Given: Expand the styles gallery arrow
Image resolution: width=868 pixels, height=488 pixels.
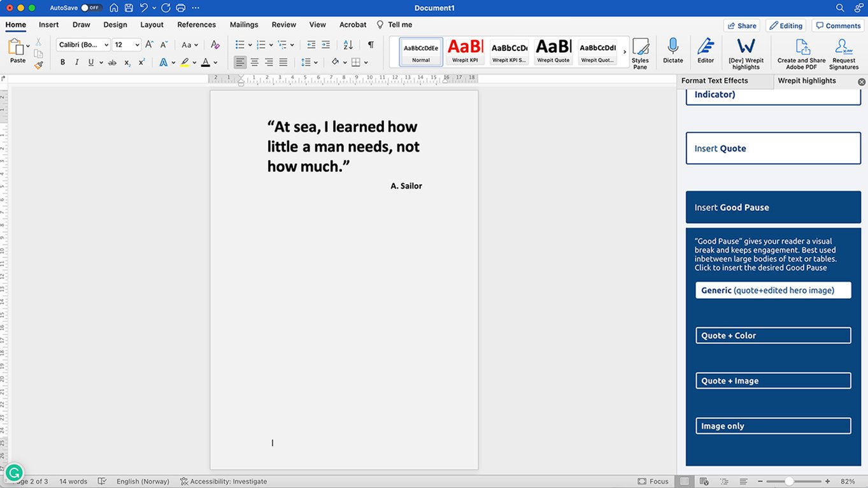Looking at the screenshot, I should [x=624, y=52].
